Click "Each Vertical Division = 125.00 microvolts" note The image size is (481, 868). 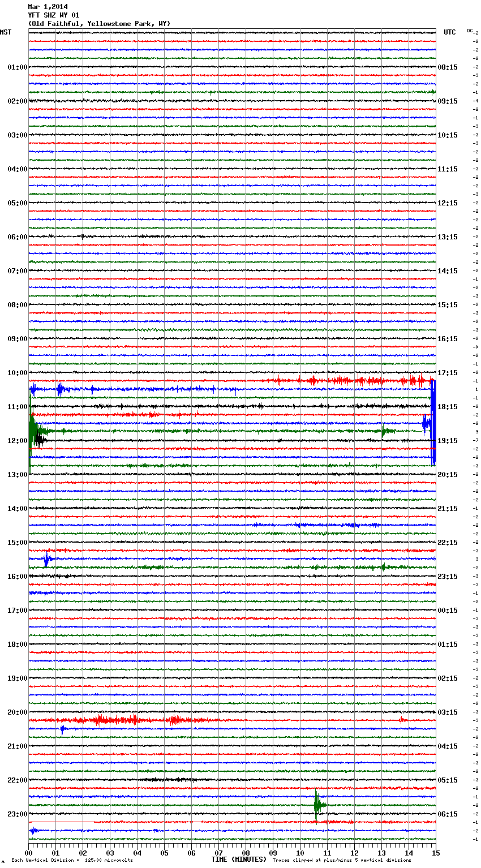tap(72, 861)
